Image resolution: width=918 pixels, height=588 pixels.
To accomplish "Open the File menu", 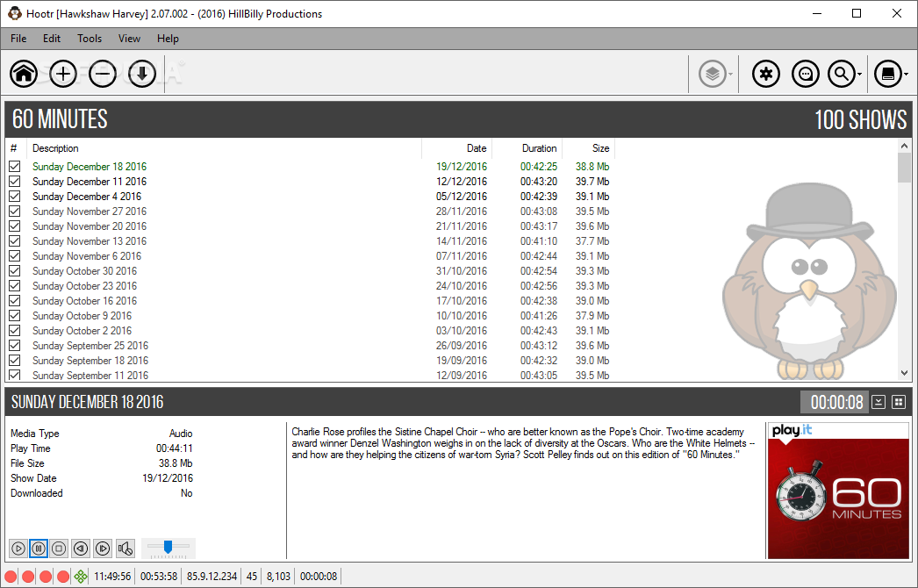I will click(18, 39).
